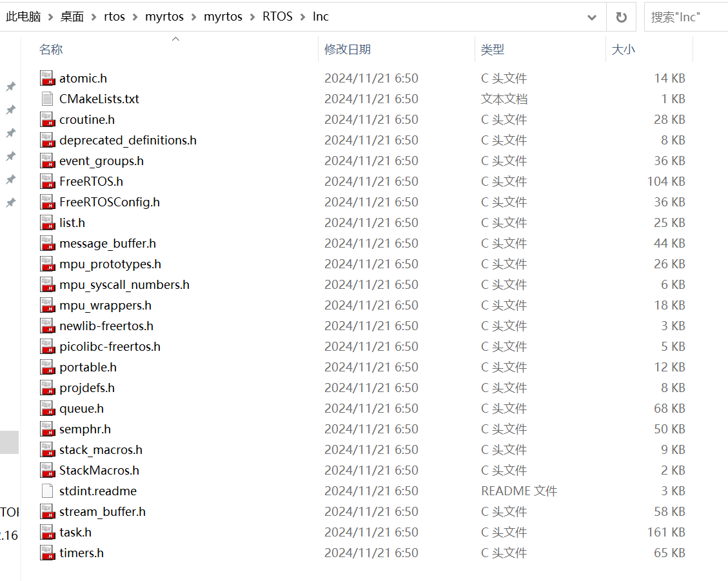Click the FreeRTOSConfig.h file icon
Image resolution: width=728 pixels, height=581 pixels.
point(47,202)
